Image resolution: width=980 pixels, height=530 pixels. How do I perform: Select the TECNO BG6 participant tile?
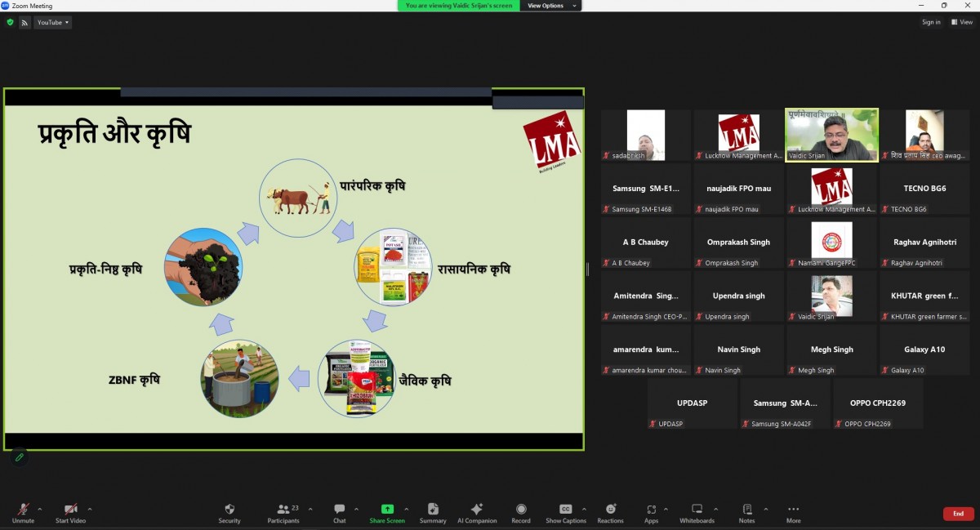924,189
